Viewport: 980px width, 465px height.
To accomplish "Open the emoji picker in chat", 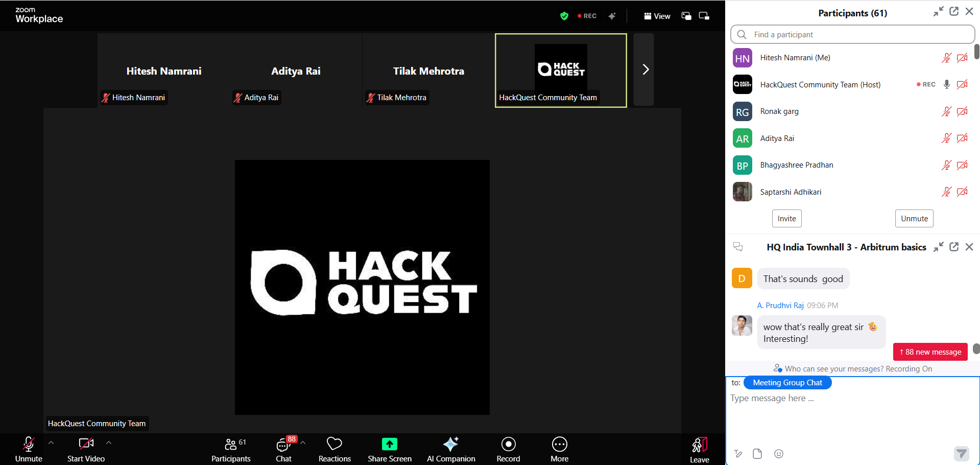I will (x=779, y=454).
